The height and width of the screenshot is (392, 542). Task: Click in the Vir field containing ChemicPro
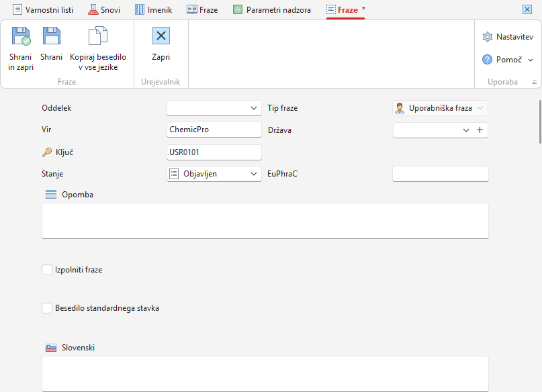click(214, 130)
